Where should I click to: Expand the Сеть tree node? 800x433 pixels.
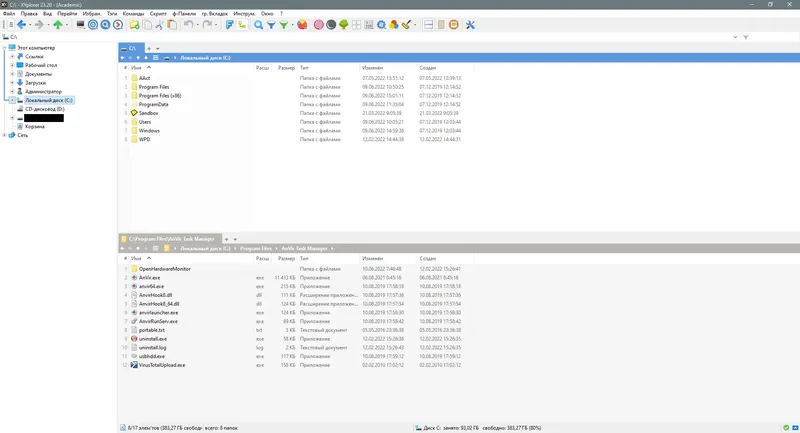(x=5, y=135)
